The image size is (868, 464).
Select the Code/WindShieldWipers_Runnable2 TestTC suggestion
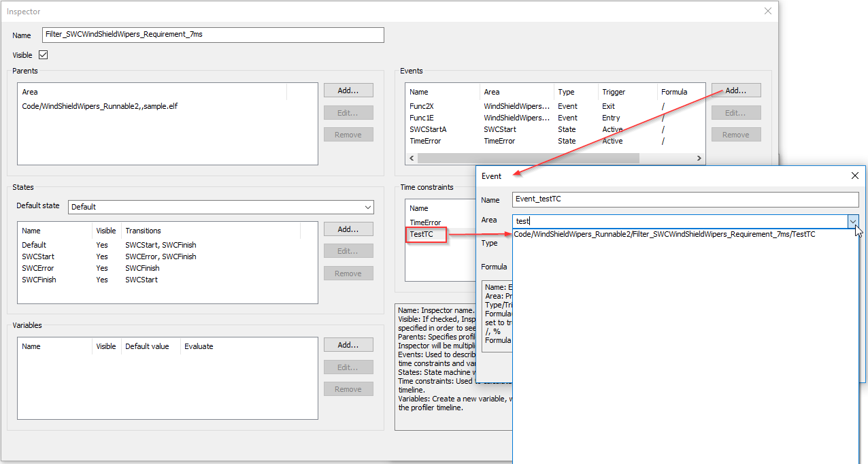pyautogui.click(x=665, y=234)
